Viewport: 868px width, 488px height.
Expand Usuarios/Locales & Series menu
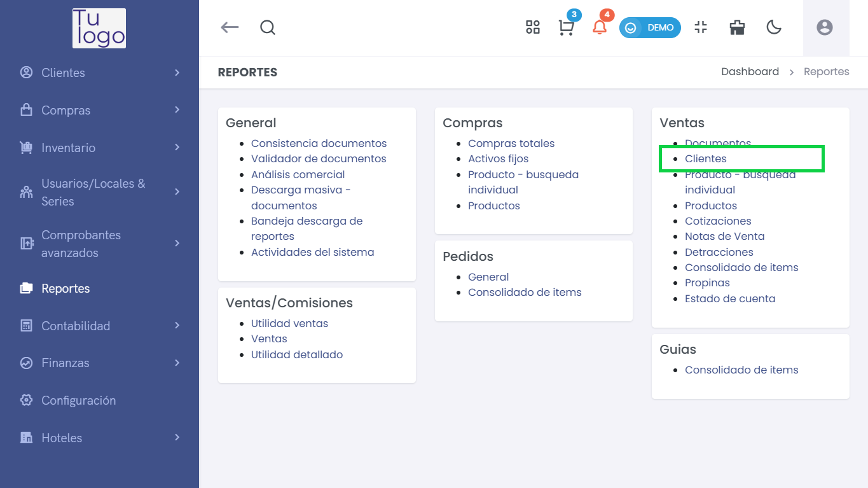tap(99, 192)
